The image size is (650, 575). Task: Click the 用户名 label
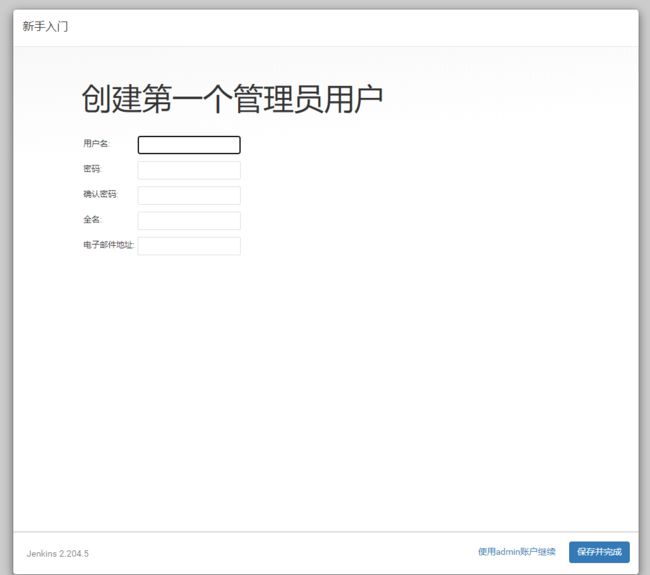point(96,143)
